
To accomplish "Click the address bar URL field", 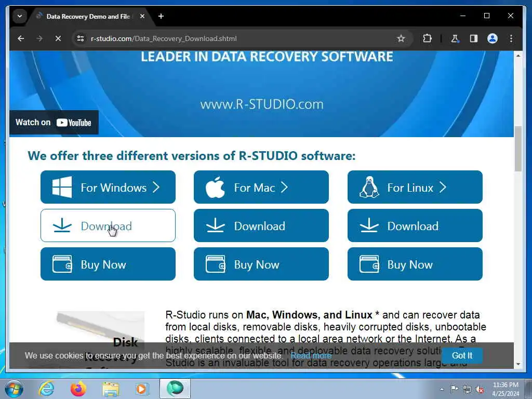I will tap(237, 38).
